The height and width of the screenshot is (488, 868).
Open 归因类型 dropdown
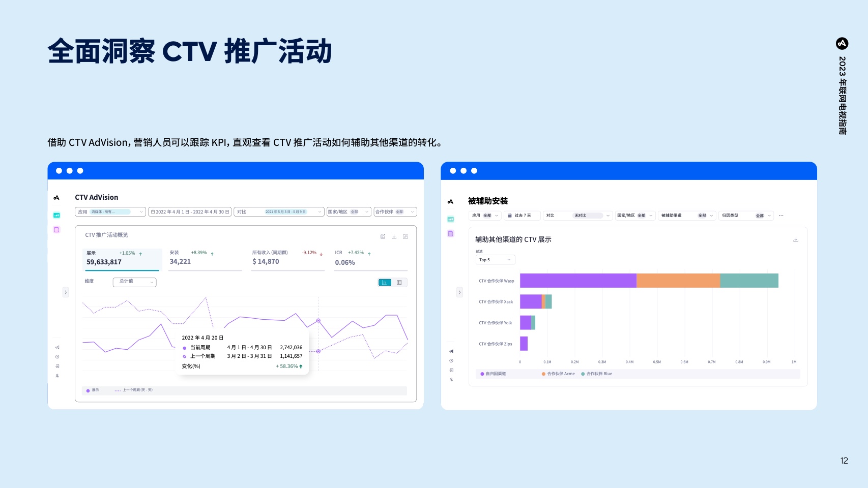tap(746, 216)
